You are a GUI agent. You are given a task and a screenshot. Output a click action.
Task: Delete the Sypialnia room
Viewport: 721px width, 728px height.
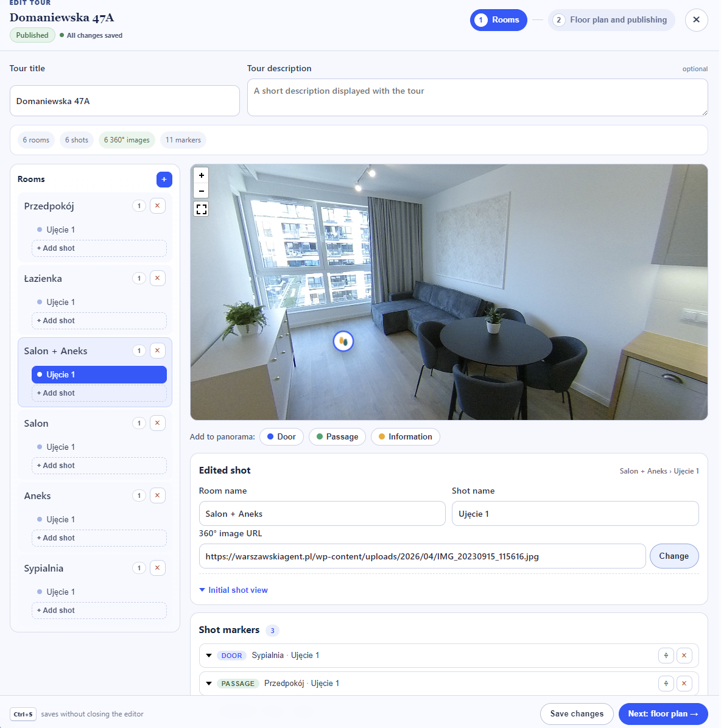(x=158, y=568)
